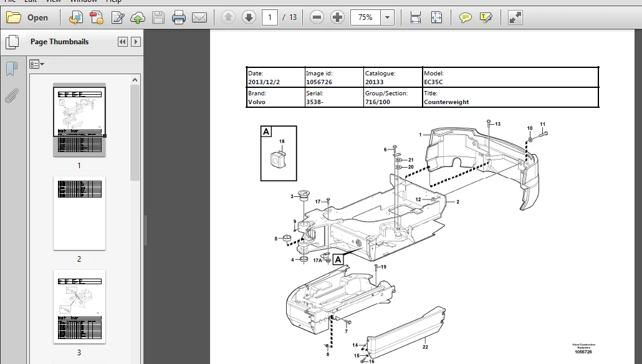Click the pane divider grip handle
This screenshot has height=364, width=642.
[145, 230]
